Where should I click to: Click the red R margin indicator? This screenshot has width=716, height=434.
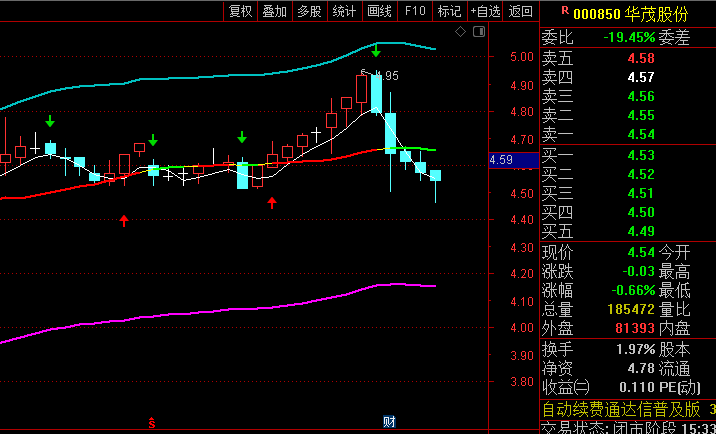click(565, 10)
